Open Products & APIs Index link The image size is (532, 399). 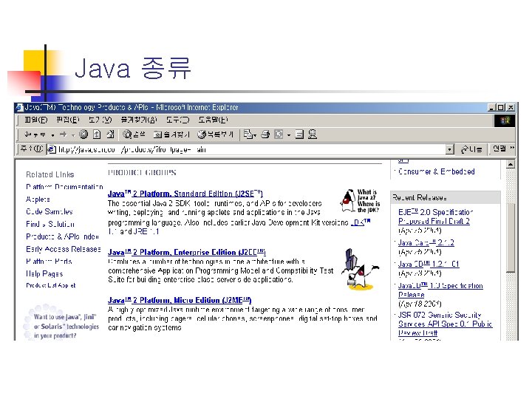[x=62, y=237]
